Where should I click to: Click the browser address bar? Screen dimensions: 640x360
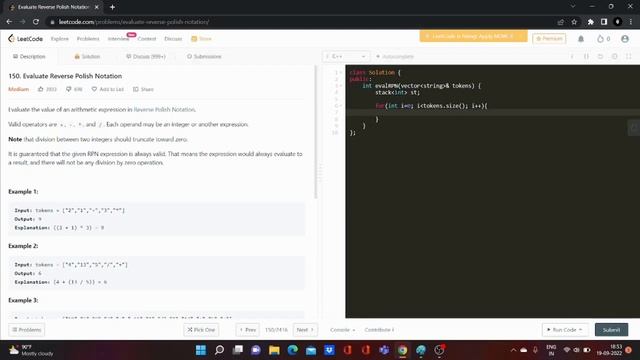(x=302, y=22)
